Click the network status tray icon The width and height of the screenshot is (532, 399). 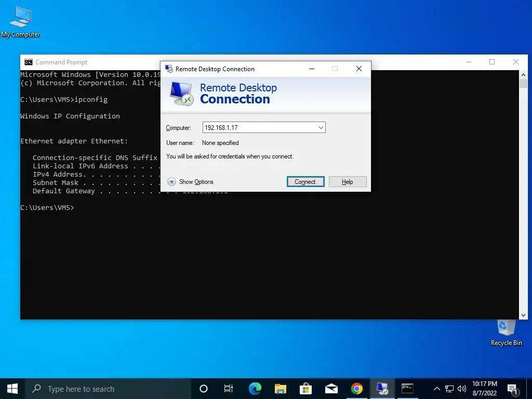point(449,389)
